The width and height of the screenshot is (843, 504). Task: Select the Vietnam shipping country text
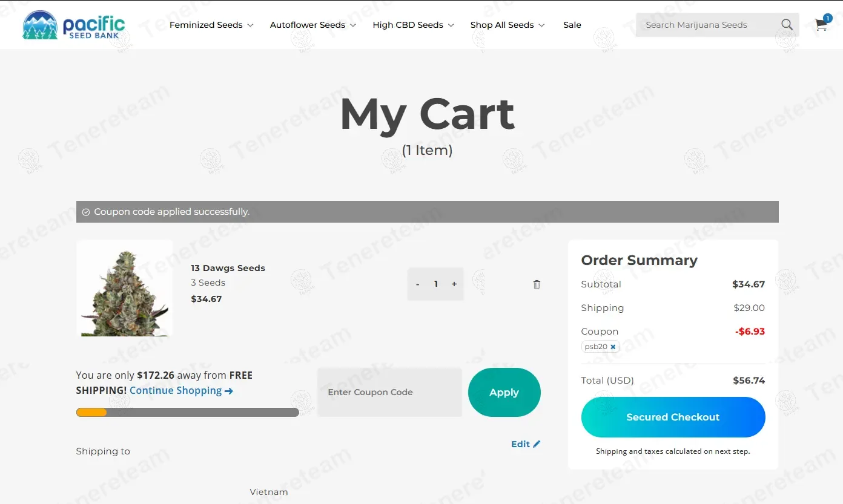269,492
